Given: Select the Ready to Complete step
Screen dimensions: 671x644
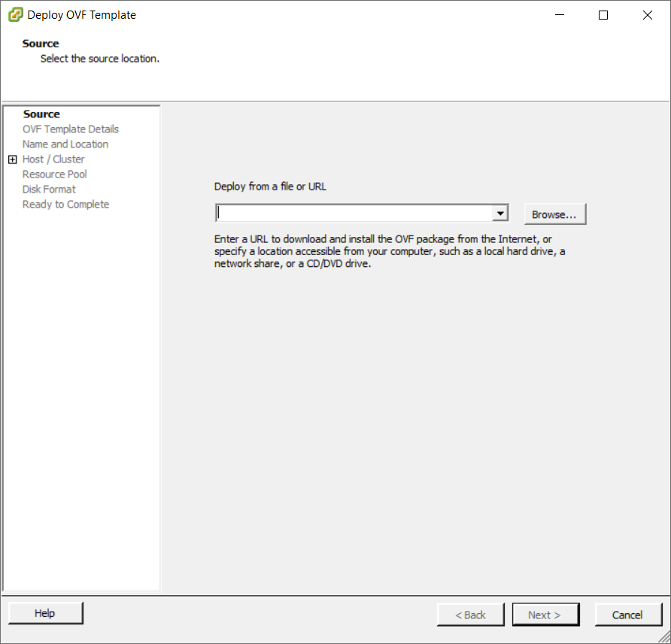Looking at the screenshot, I should [x=65, y=204].
